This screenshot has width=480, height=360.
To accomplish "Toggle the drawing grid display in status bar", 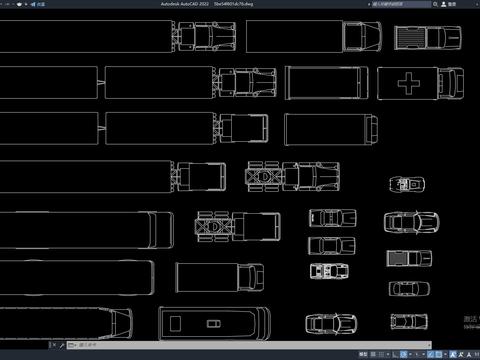I will pyautogui.click(x=373, y=354).
